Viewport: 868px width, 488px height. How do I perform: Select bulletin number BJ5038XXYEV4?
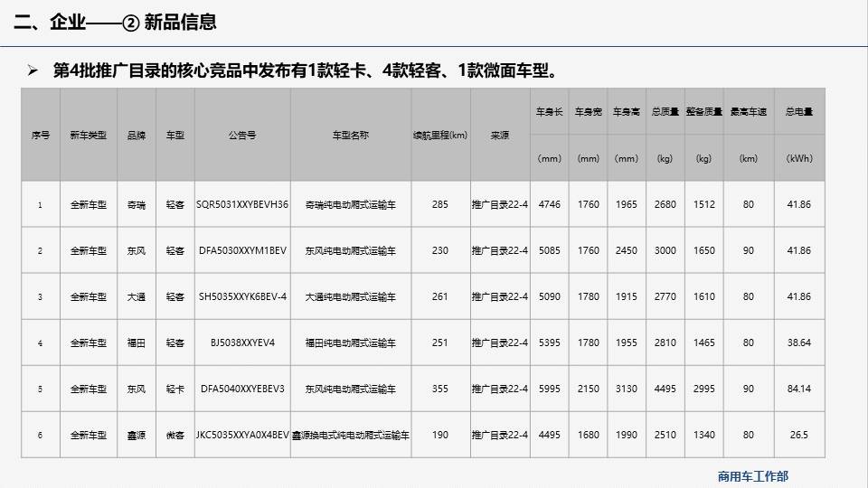[x=242, y=343]
